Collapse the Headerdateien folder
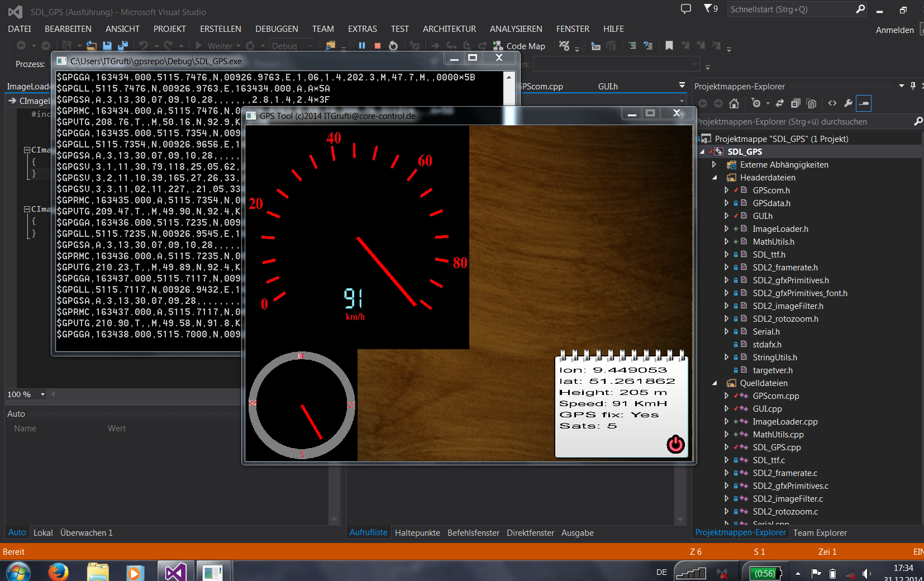The width and height of the screenshot is (924, 581). tap(715, 178)
